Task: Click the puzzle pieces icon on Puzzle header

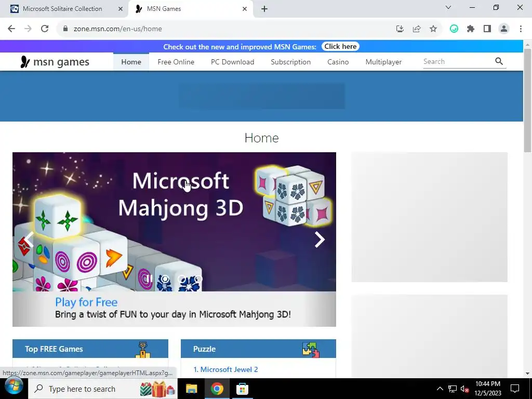Action: point(311,350)
